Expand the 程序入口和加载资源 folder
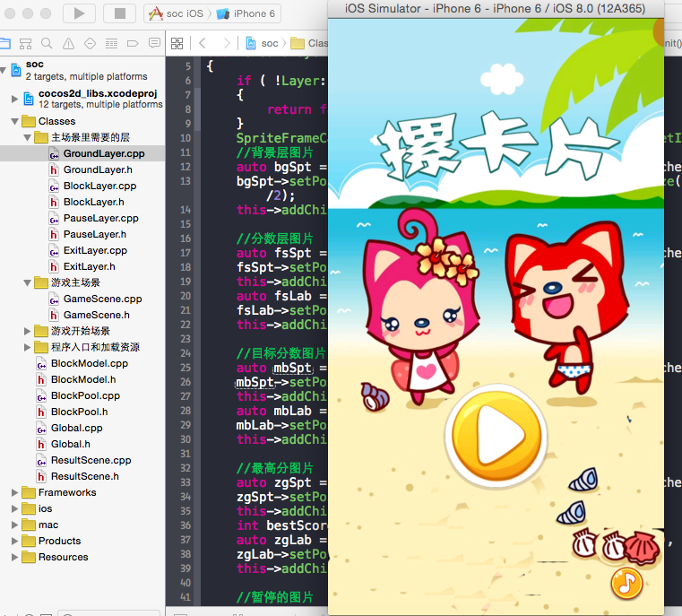682x616 pixels. coord(28,347)
